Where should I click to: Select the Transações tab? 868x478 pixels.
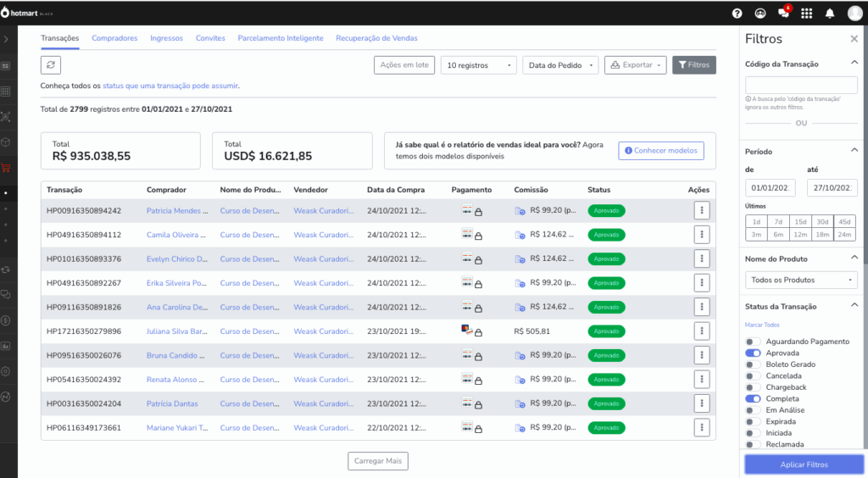pos(60,38)
